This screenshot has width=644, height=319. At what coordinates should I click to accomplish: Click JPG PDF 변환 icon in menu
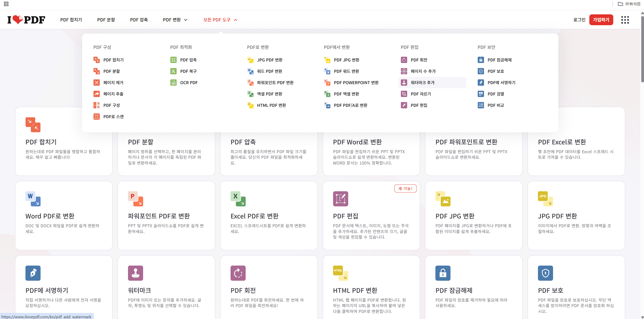(x=250, y=60)
